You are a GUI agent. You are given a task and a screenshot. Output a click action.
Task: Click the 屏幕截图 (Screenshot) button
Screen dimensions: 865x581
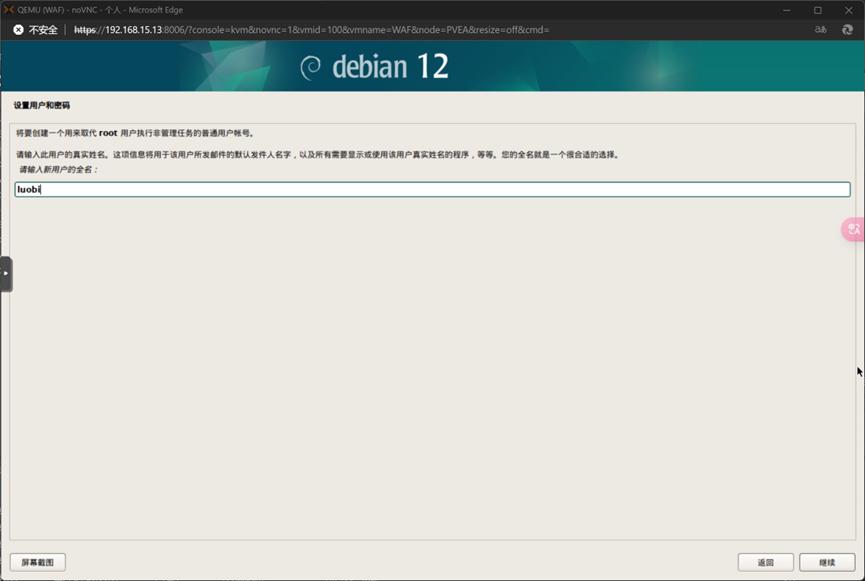click(38, 562)
